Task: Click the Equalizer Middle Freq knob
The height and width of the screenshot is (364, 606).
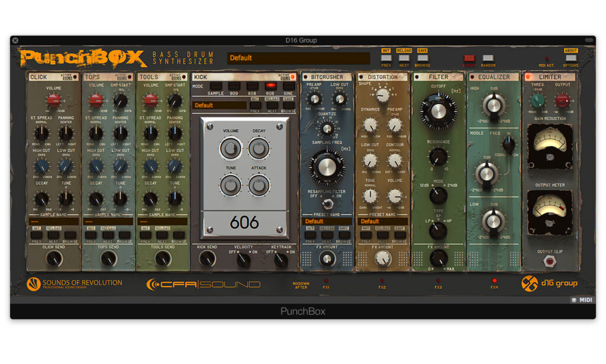Action: [508, 145]
